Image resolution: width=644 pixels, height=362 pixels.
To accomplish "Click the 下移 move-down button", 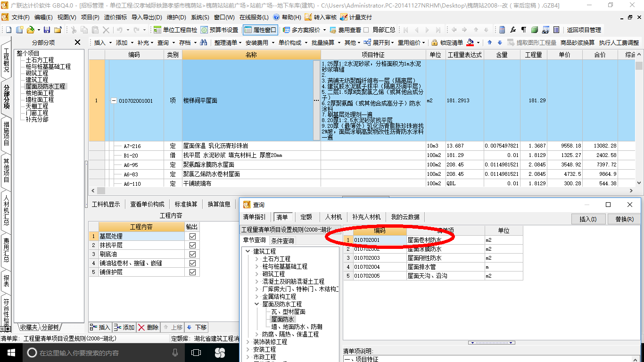I will tap(197, 328).
